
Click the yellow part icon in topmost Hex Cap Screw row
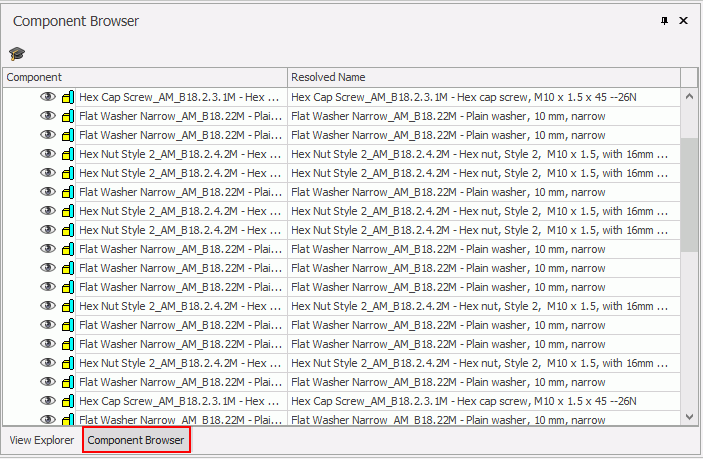click(68, 97)
